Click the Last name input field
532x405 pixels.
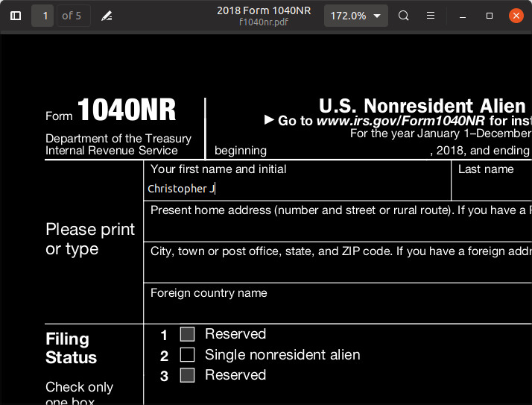(492, 189)
